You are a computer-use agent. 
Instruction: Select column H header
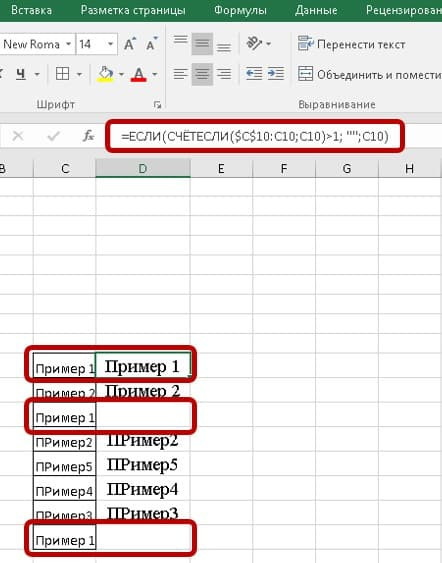(x=409, y=168)
